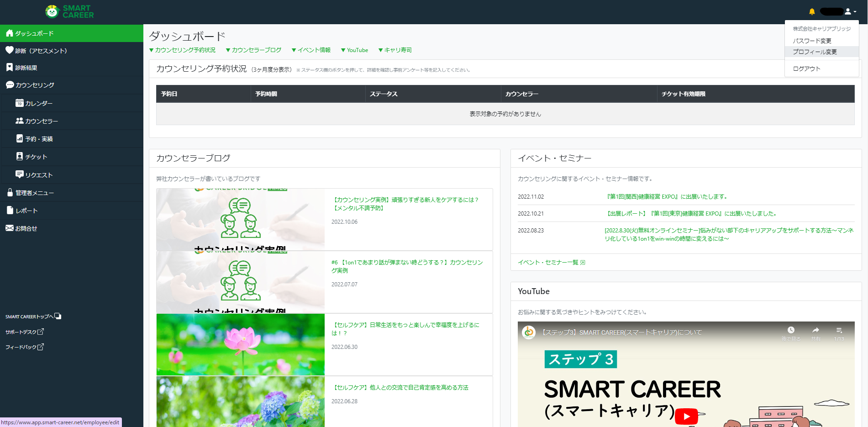Open the 予約・実績 submenu item

tap(72, 139)
